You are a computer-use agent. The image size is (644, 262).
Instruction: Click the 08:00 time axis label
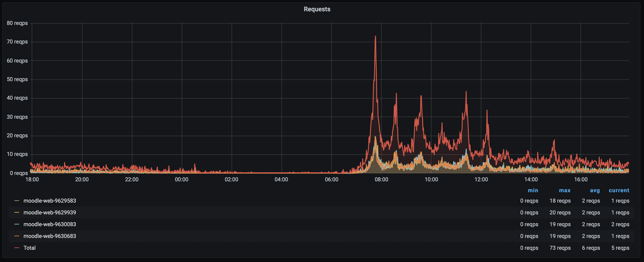point(382,179)
